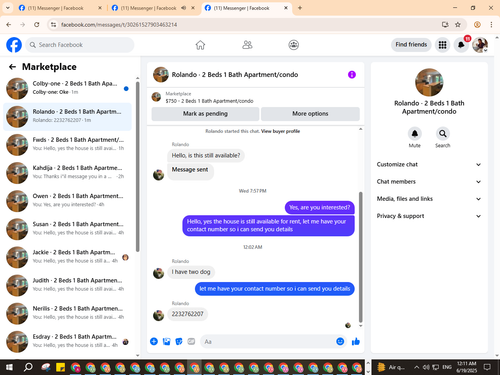View site information icon in address bar
This screenshot has width=500, height=375.
point(53,25)
